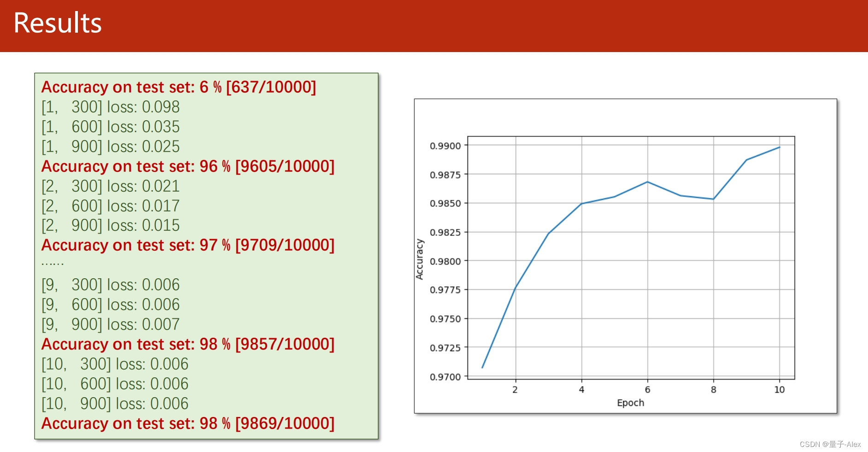
Task: Click x-axis tick label 10
Action: tap(780, 390)
